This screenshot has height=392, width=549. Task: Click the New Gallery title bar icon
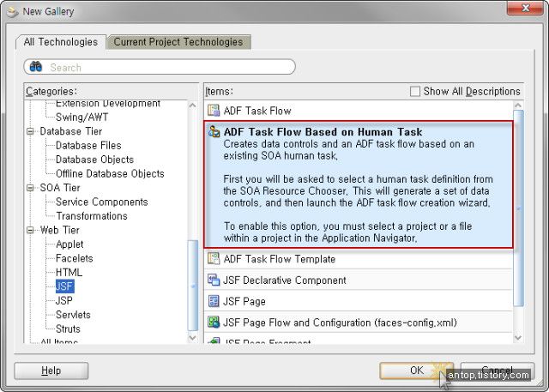[12, 11]
